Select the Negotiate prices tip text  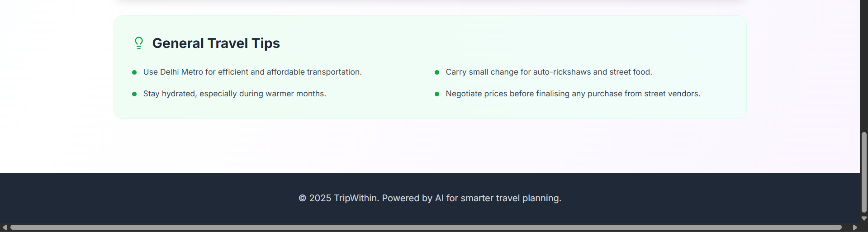tap(573, 94)
